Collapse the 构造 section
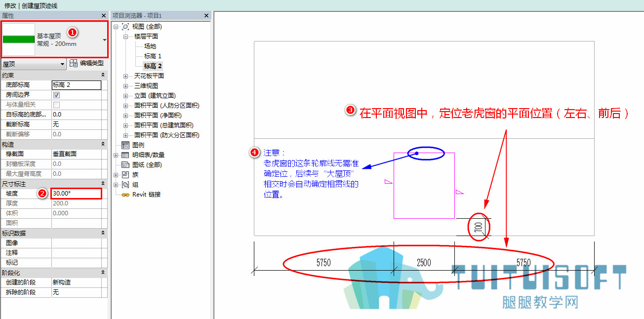The image size is (644, 319). [103, 144]
